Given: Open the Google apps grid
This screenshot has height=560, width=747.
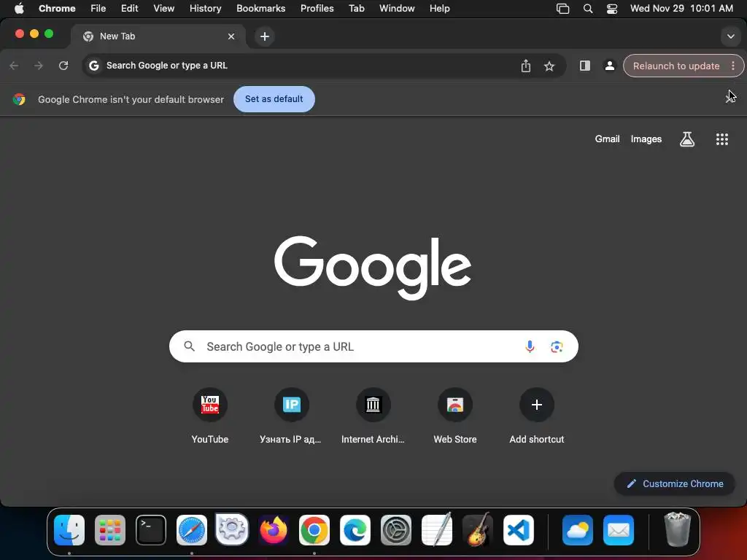Looking at the screenshot, I should click(721, 139).
